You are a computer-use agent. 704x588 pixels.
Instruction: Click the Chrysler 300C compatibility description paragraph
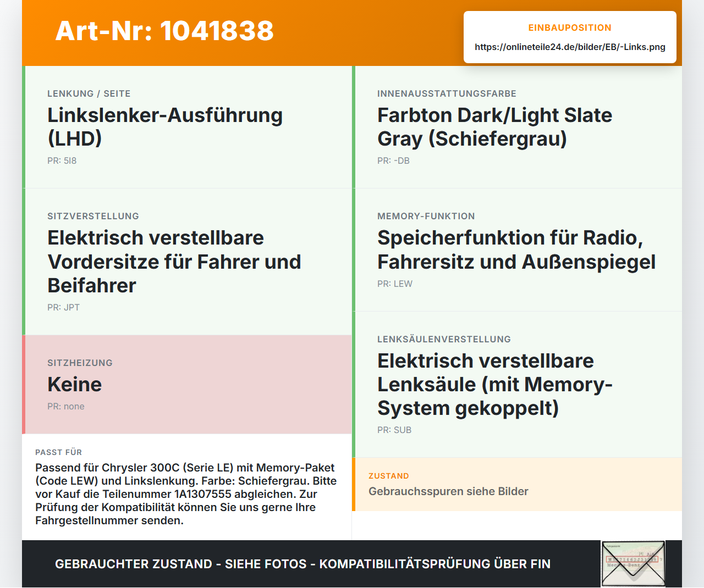coord(186,494)
